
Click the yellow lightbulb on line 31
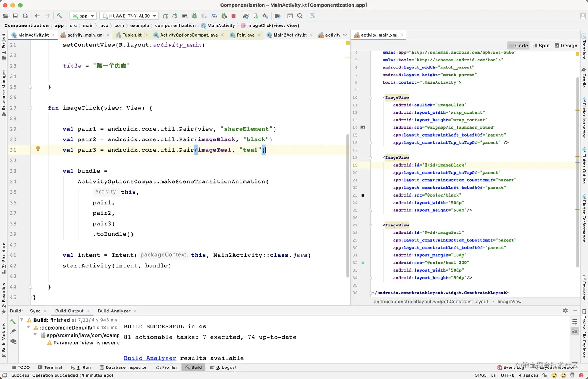[x=38, y=149]
